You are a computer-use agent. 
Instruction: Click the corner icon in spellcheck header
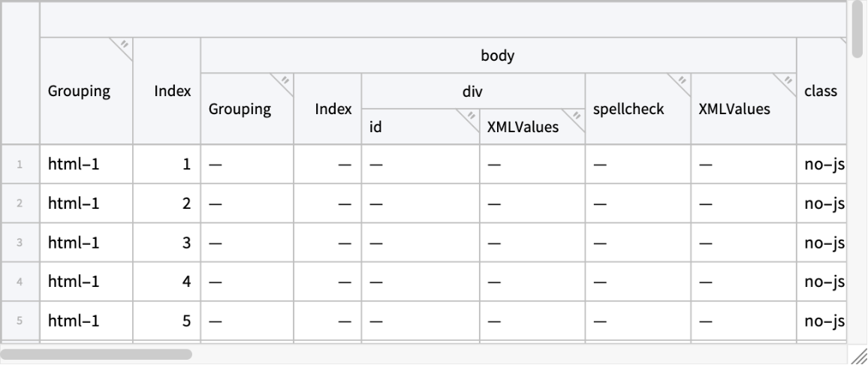681,81
